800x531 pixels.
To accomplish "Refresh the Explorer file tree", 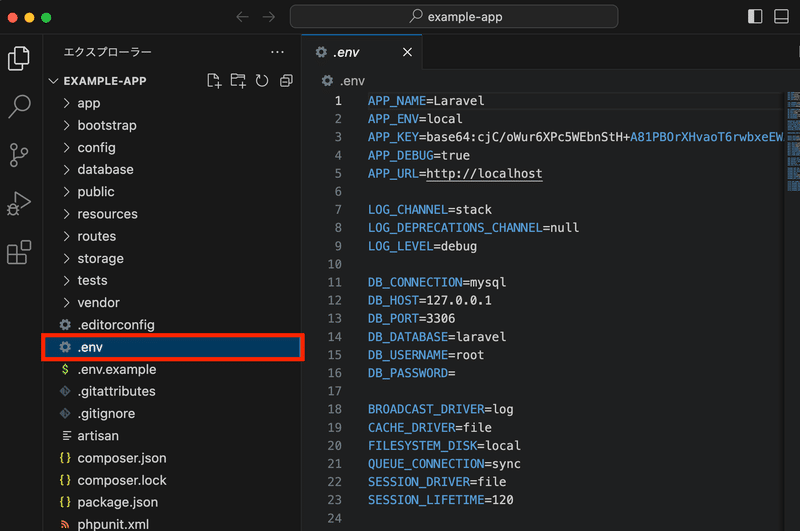I will click(x=262, y=81).
